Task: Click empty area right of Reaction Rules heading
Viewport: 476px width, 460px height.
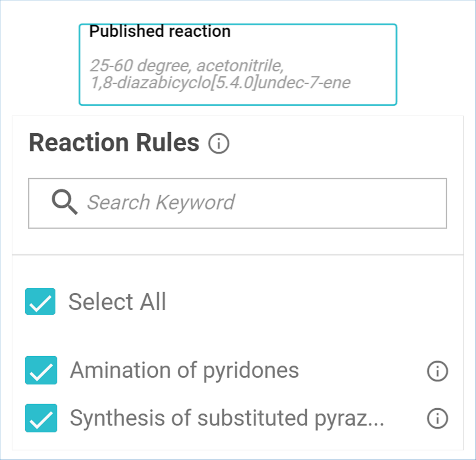Action: click(x=335, y=143)
